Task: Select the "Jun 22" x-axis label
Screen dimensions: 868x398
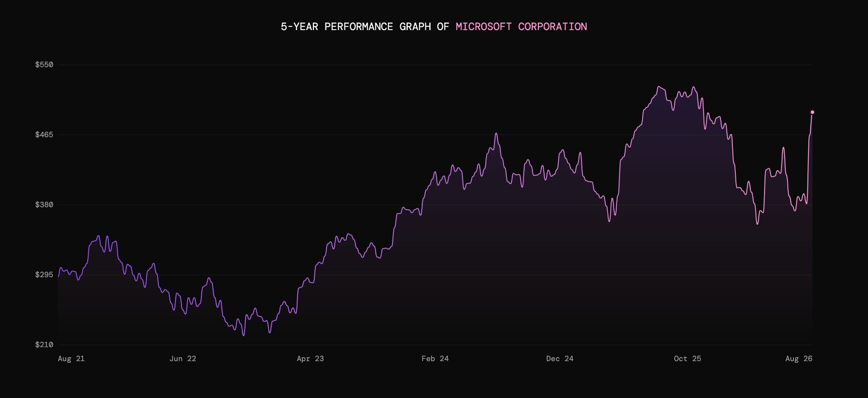Action: (x=183, y=359)
